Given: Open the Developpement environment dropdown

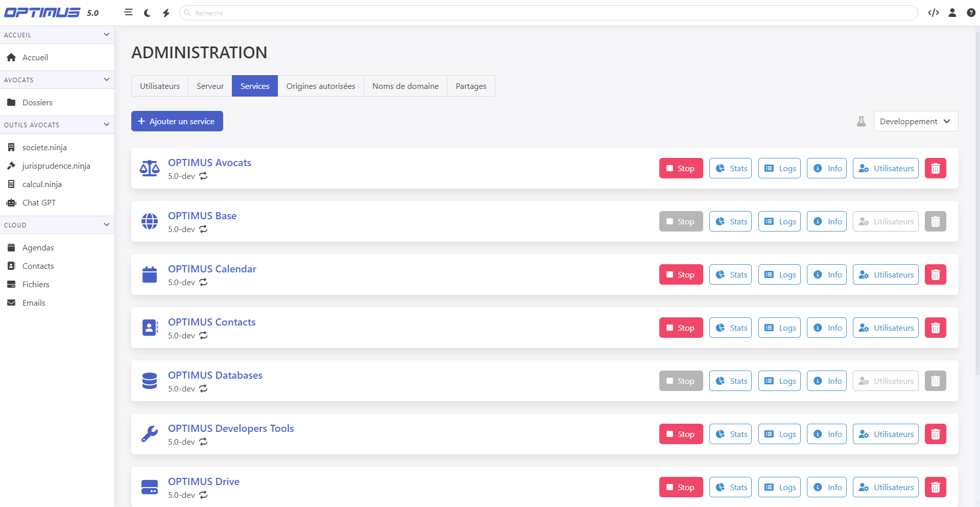Looking at the screenshot, I should (916, 121).
